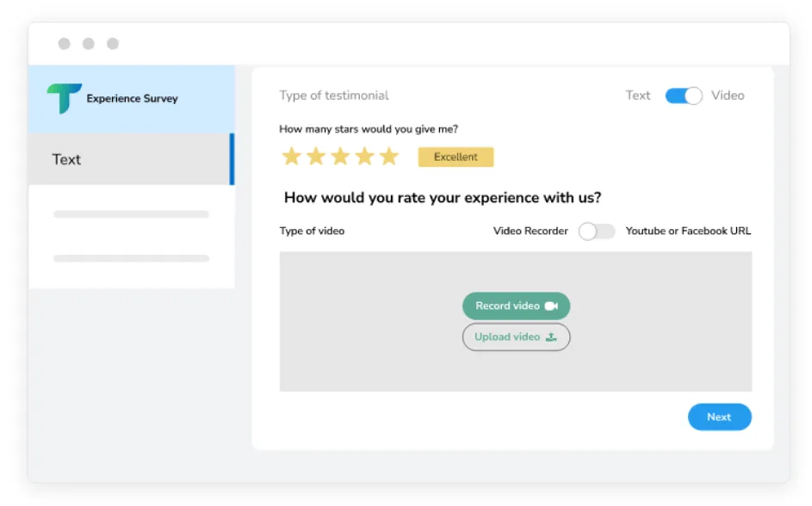Screen dimensions: 812x506
Task: Click the second placeholder item in sidebar
Action: [131, 258]
